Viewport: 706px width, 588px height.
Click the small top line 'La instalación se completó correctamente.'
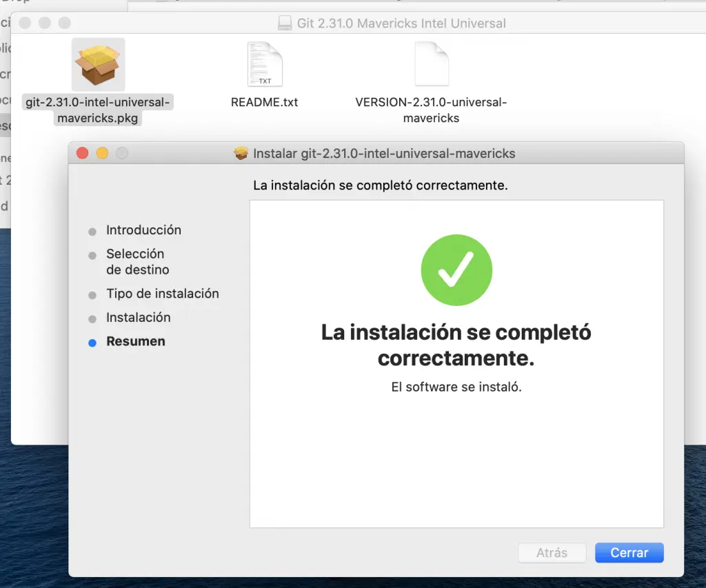pyautogui.click(x=381, y=185)
